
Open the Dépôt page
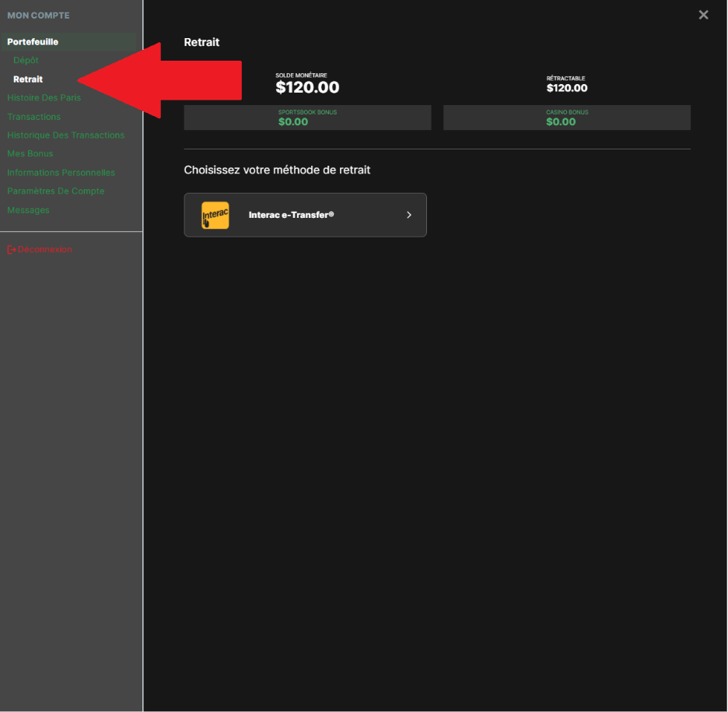26,61
